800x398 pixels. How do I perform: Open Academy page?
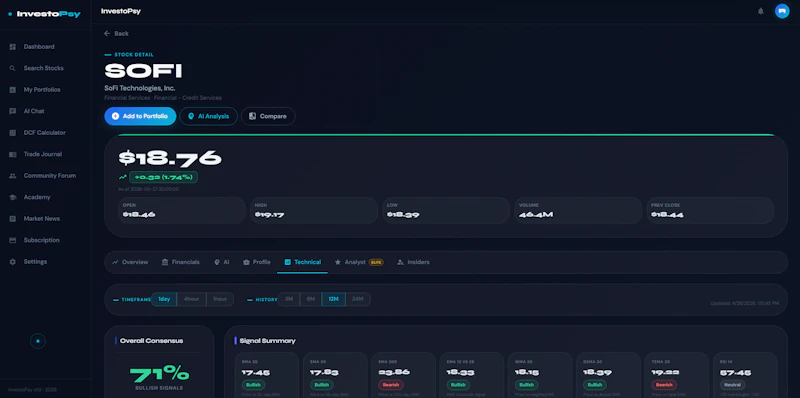click(x=45, y=197)
